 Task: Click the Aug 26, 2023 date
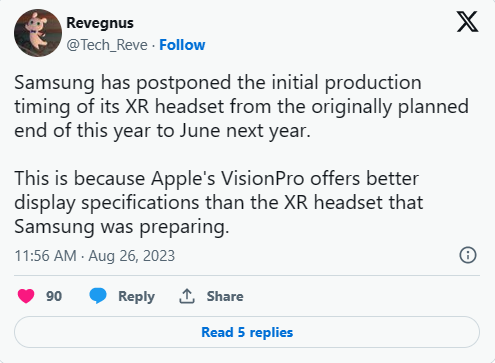click(x=132, y=256)
